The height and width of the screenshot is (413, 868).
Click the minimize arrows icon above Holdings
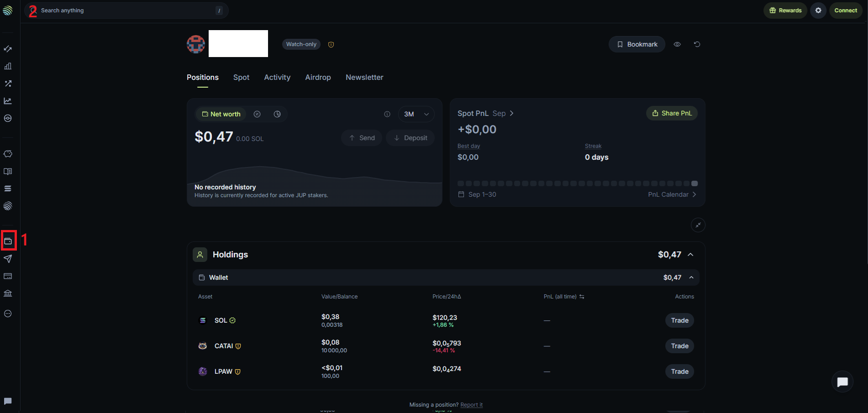pyautogui.click(x=698, y=225)
